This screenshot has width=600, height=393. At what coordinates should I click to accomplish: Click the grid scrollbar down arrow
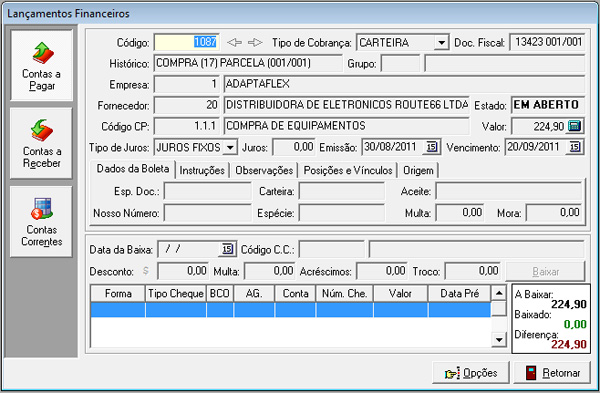coord(499,339)
